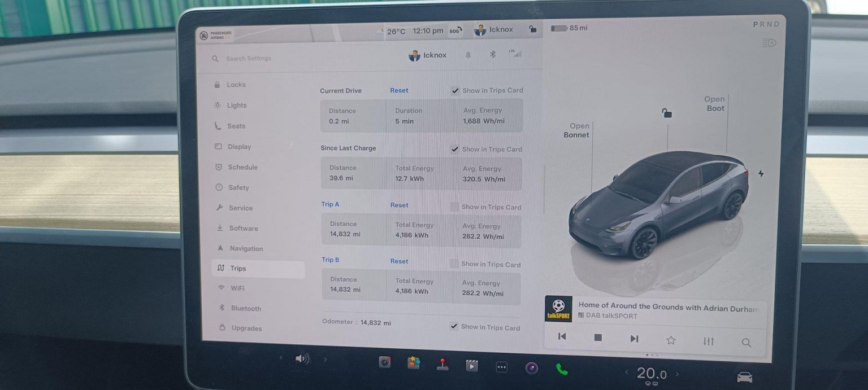The width and height of the screenshot is (868, 390).
Task: Open lcknox profile in top status bar
Action: pyautogui.click(x=493, y=30)
